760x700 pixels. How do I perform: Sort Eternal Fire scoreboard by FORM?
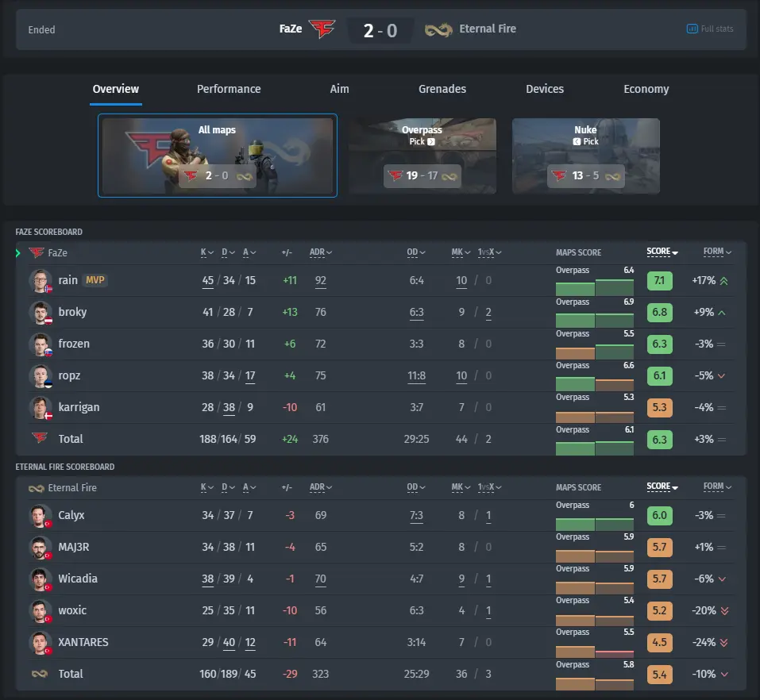(x=717, y=487)
